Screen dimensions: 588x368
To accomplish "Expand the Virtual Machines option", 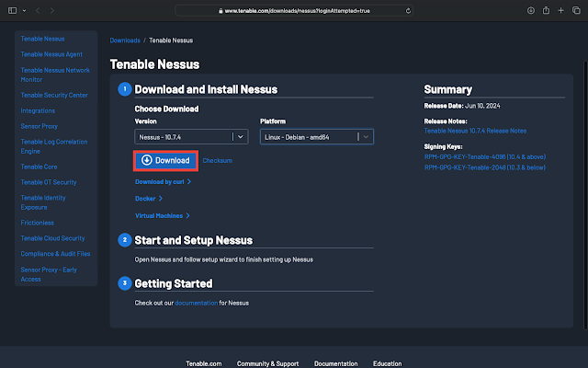I will (163, 215).
